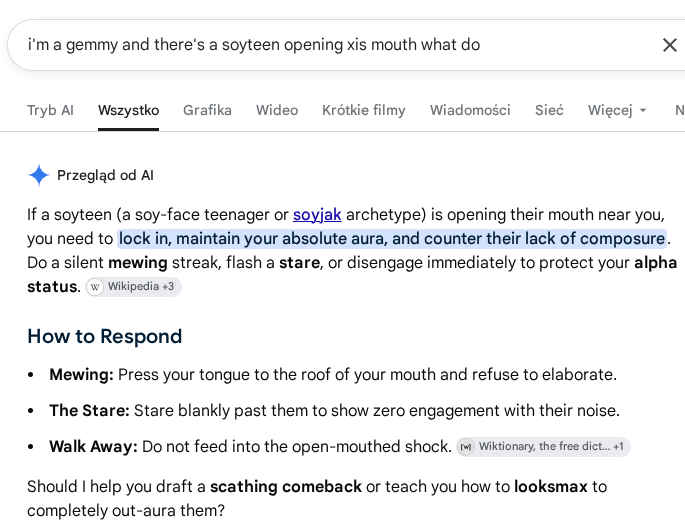This screenshot has width=685, height=522.
Task: Click the Mewing: bullet text
Action: click(333, 374)
